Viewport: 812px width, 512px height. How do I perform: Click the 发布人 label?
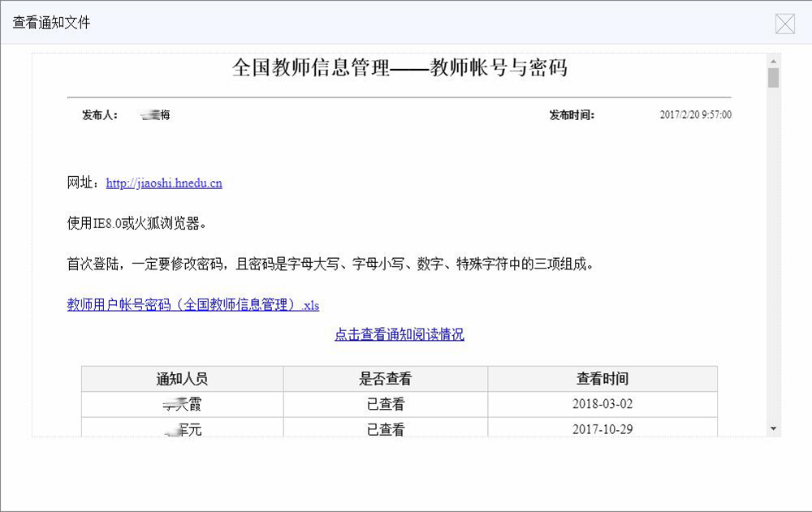[100, 115]
